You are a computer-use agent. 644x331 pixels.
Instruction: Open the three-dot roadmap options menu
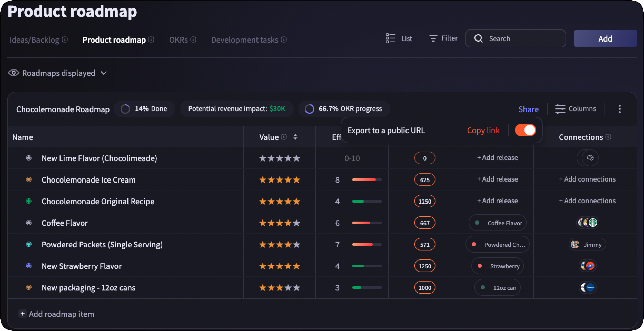620,109
